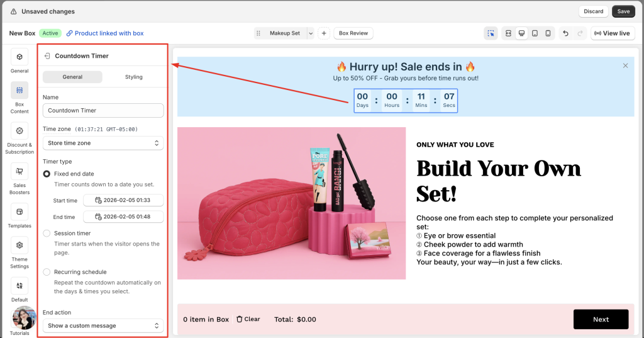The width and height of the screenshot is (644, 338).
Task: Switch to the Styling tab
Action: tap(133, 77)
